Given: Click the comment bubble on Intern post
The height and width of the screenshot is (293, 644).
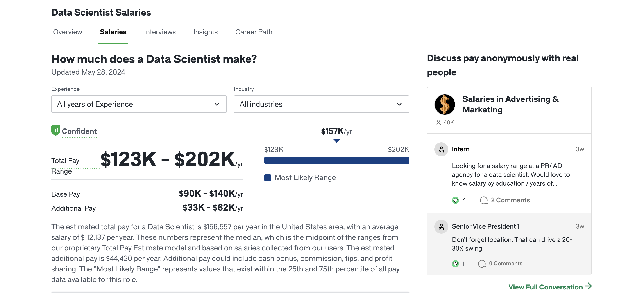Looking at the screenshot, I should [484, 200].
